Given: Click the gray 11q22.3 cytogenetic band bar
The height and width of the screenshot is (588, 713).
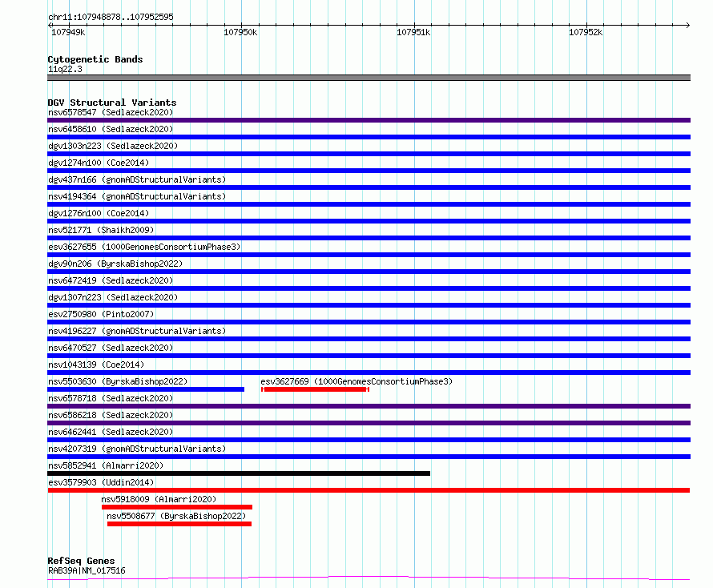Looking at the screenshot, I should tap(369, 78).
